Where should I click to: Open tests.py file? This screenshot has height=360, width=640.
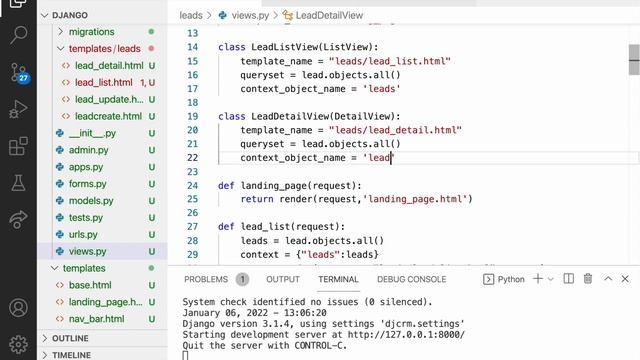click(86, 218)
